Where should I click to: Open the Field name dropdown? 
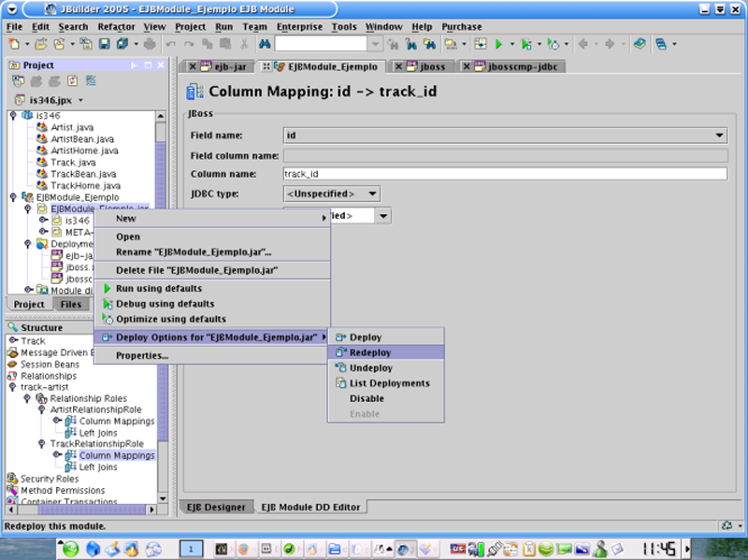point(718,136)
